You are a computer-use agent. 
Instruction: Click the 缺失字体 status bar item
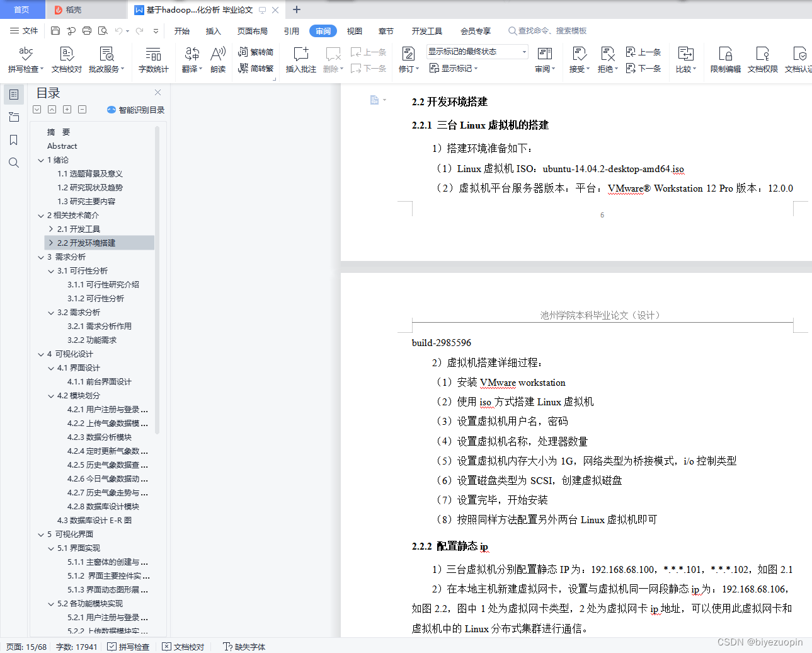pos(244,647)
